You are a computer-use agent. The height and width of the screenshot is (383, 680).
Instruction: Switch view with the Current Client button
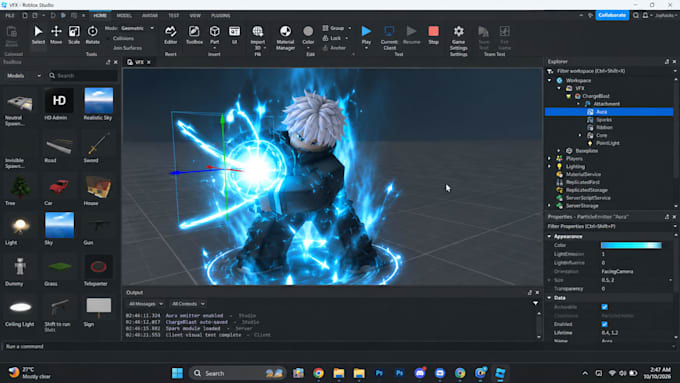389,38
